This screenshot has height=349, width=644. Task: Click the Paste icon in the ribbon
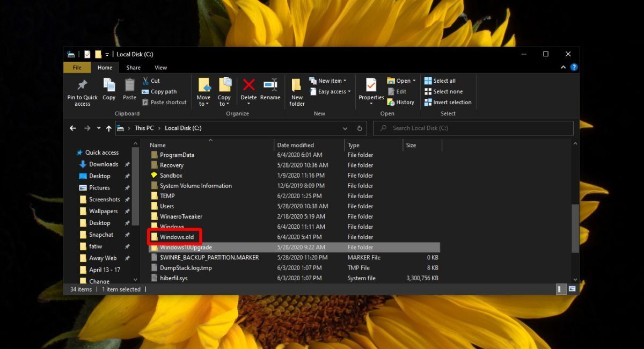(x=129, y=86)
